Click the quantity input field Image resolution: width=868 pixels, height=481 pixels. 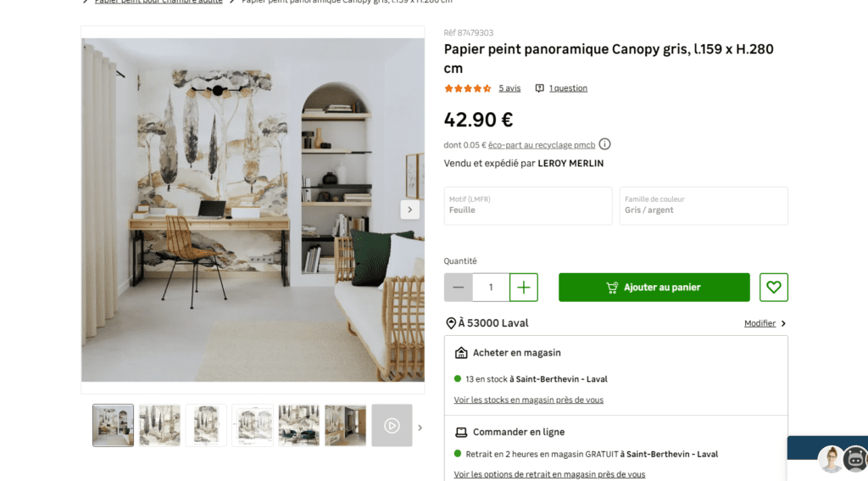(x=491, y=287)
